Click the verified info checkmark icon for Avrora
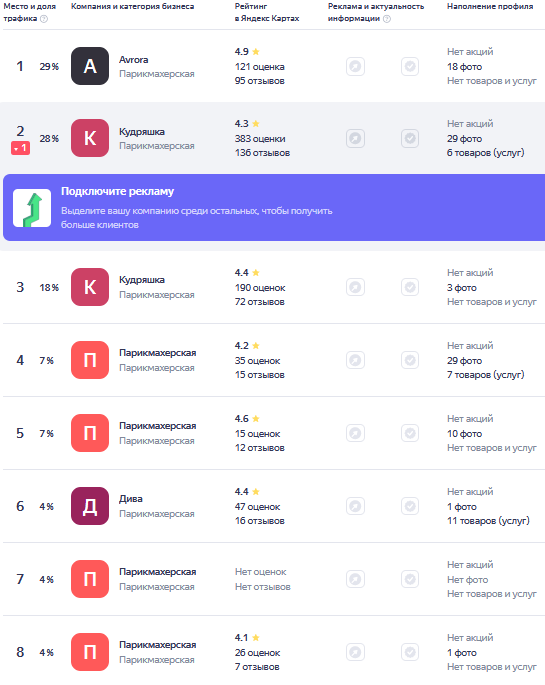The image size is (545, 685). (410, 66)
